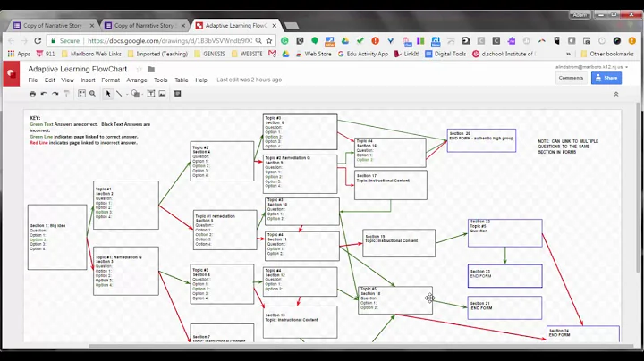Click the Zoom to fit icon
The image size is (644, 361).
[x=81, y=94]
